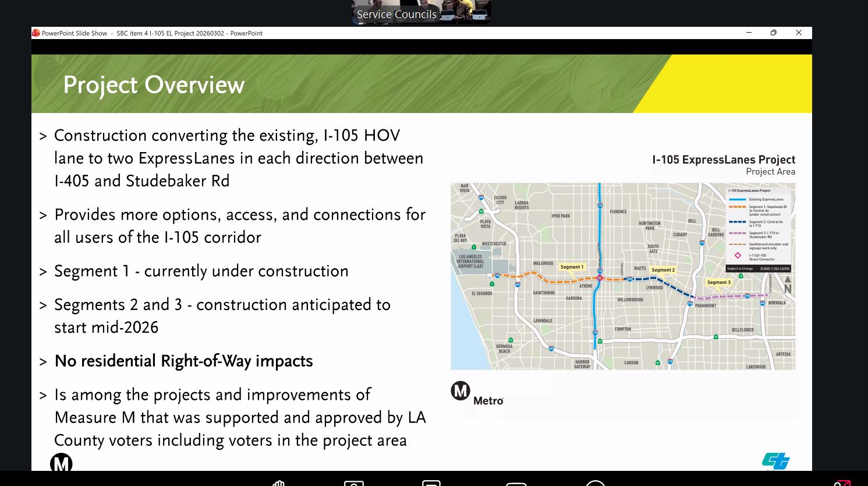This screenshot has height=486, width=868.
Task: Click the LAX airport marker on the map
Action: click(470, 260)
